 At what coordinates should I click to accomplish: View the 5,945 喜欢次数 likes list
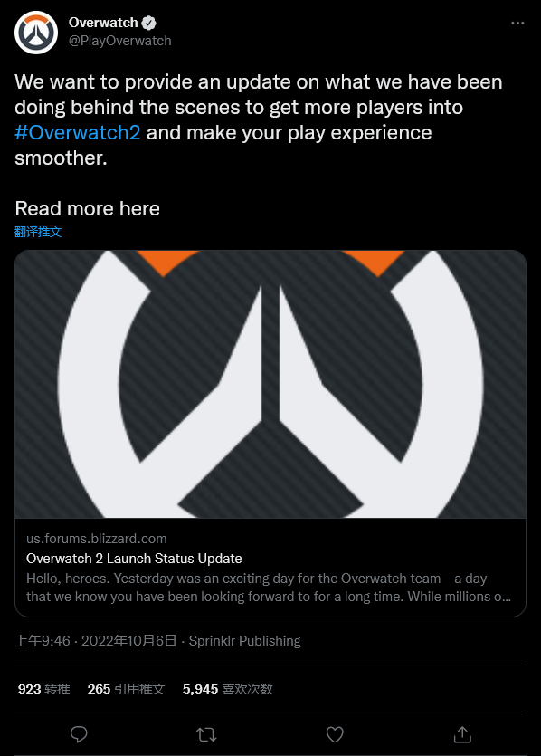(228, 689)
